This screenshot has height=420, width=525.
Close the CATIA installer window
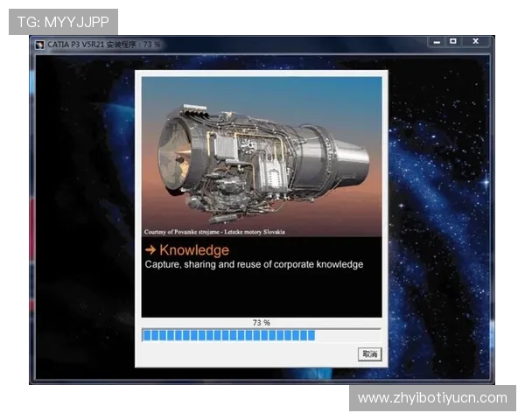(x=475, y=41)
